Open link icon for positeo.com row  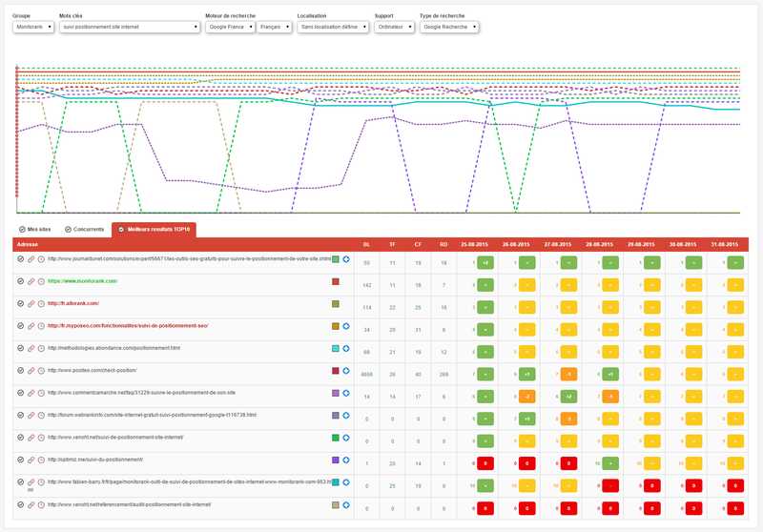tap(31, 371)
